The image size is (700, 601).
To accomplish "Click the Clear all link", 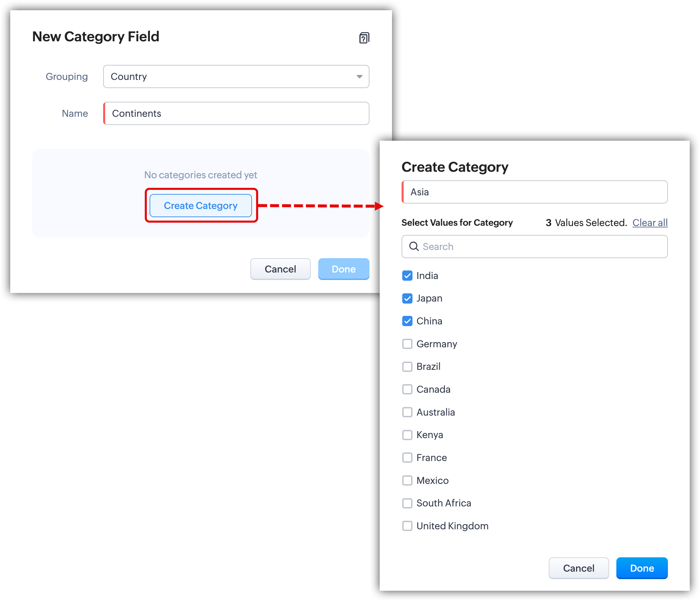I will click(x=650, y=223).
